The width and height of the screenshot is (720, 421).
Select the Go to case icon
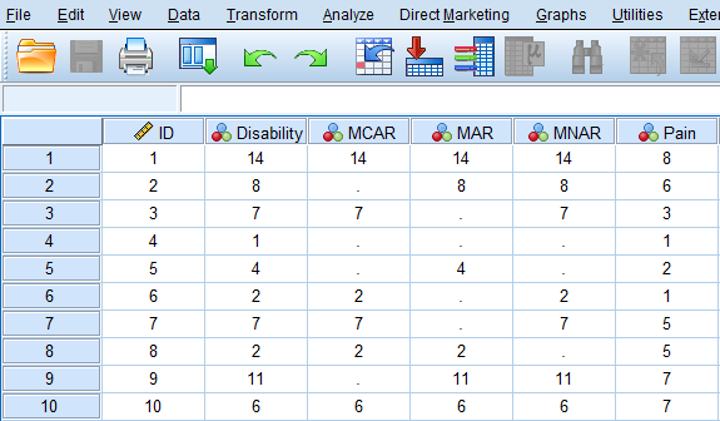(x=374, y=56)
